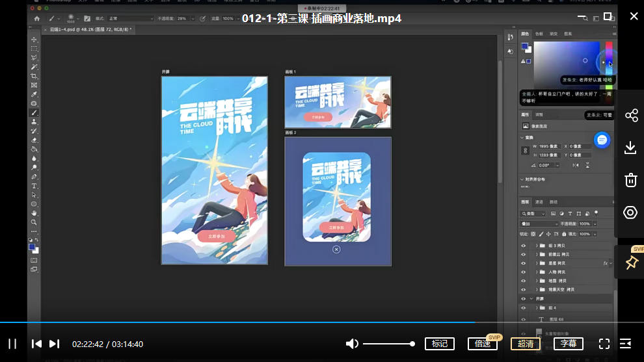
Task: Mute the audio using the speaker icon
Action: 352,344
